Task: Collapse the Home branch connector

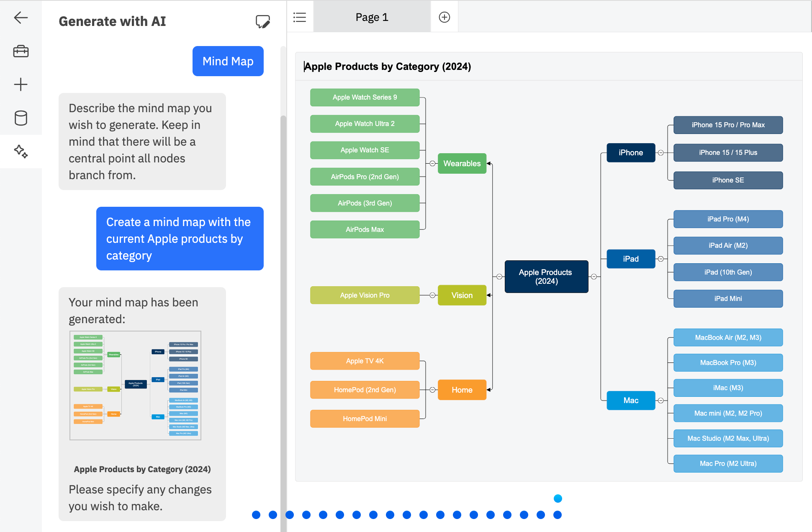Action: tap(432, 390)
